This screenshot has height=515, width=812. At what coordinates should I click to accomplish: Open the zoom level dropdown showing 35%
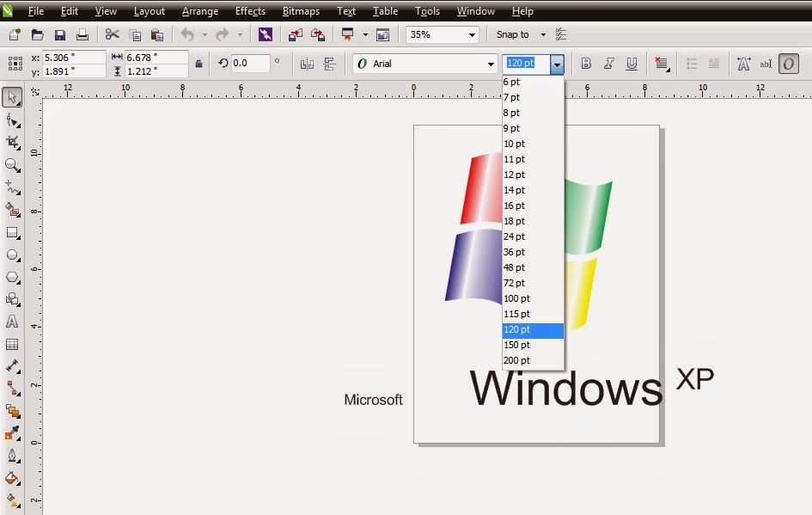click(x=471, y=34)
